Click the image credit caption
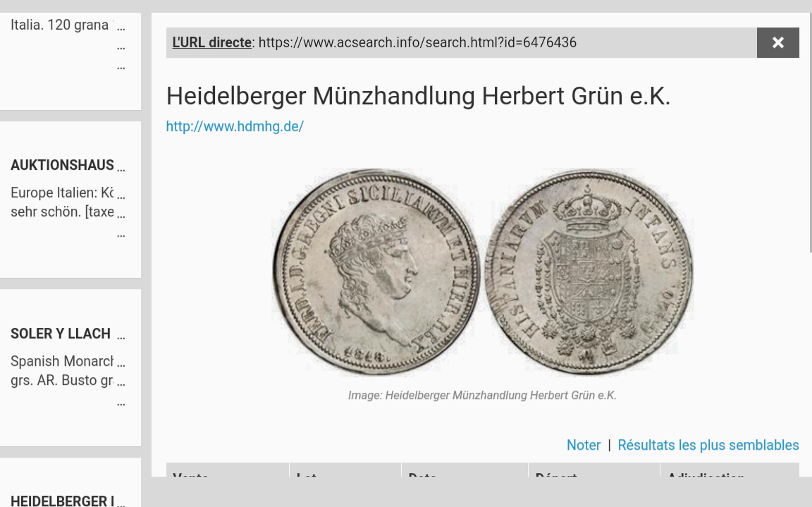Viewport: 812px width, 507px height. point(482,395)
